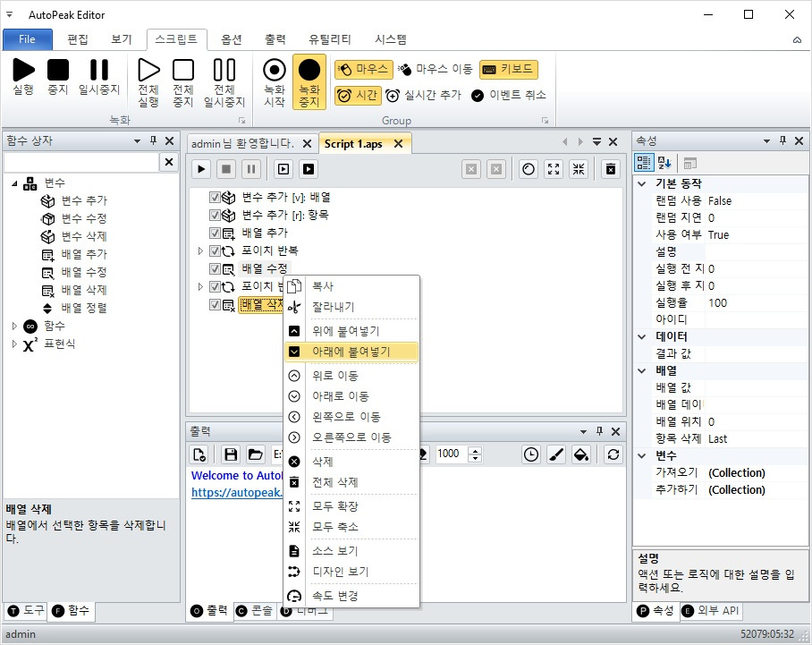Image resolution: width=812 pixels, height=645 pixels.
Task: Click 실행률 value 100 field
Action: point(756,303)
